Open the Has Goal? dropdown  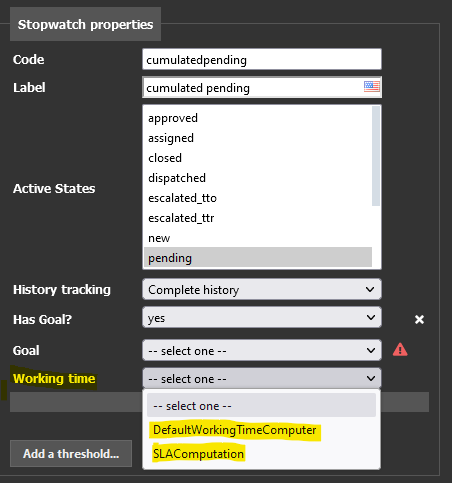[262, 317]
